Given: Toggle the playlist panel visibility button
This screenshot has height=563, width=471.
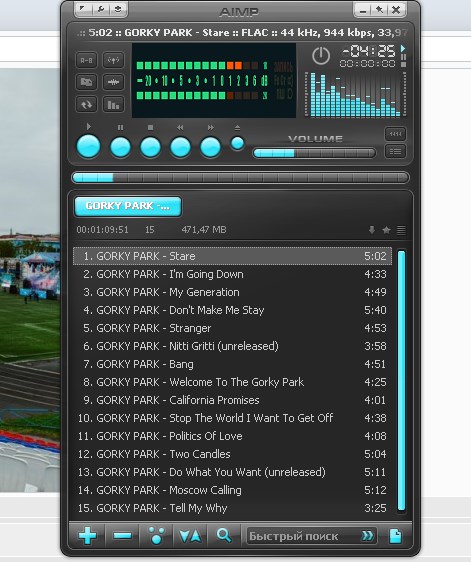Looking at the screenshot, I should [x=396, y=151].
